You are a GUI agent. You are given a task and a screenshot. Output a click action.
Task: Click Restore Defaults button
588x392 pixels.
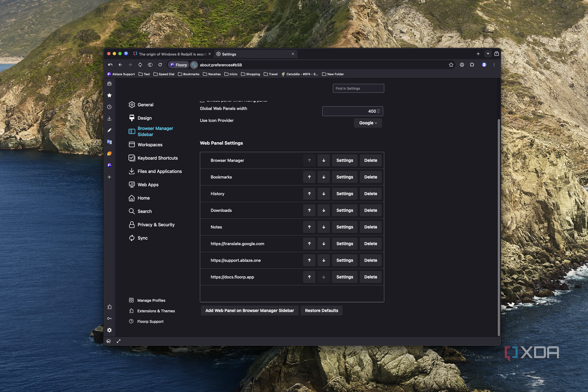pos(321,311)
